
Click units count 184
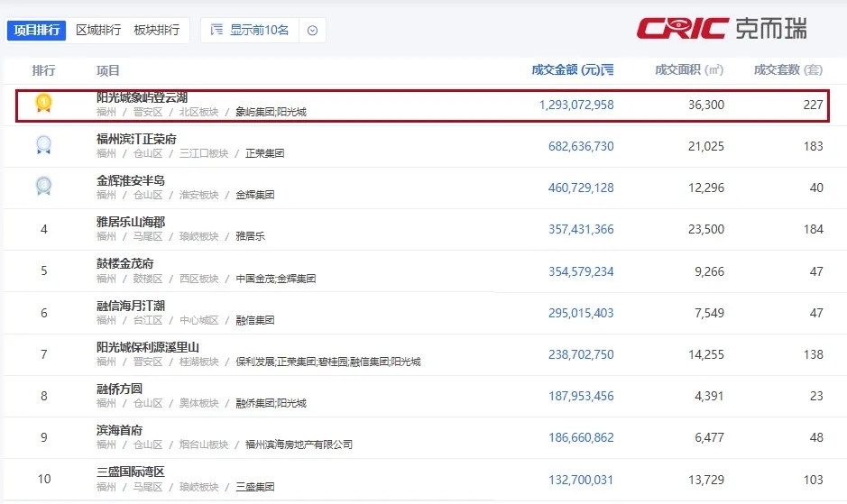point(813,230)
